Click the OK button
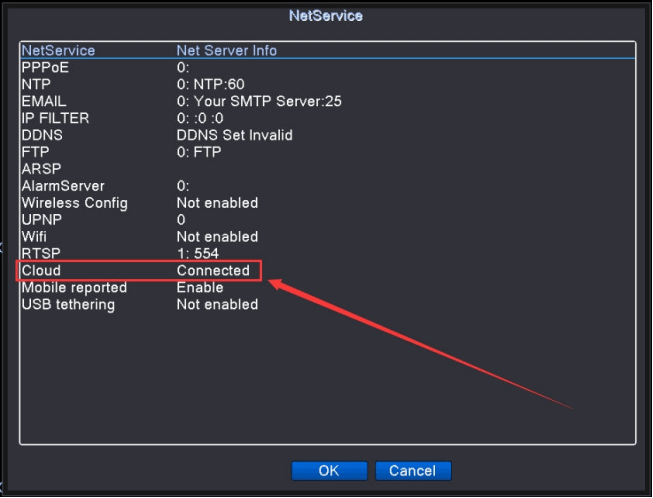 (328, 470)
